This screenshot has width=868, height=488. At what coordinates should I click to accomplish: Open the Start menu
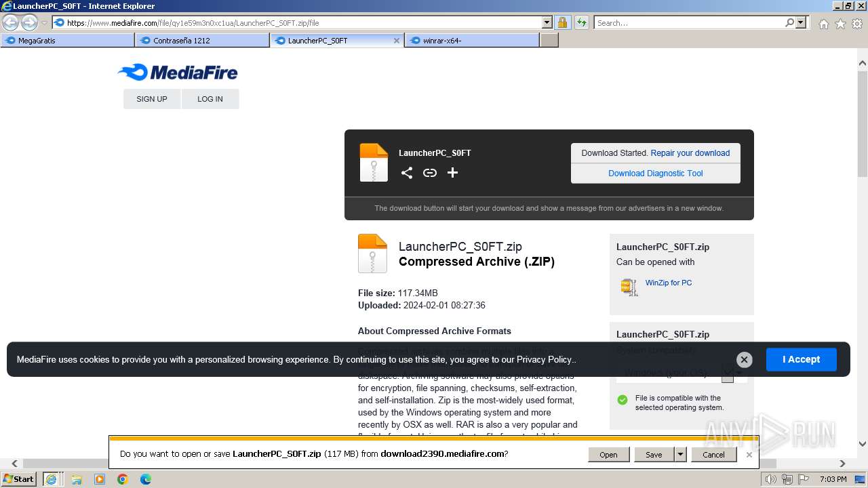(18, 479)
